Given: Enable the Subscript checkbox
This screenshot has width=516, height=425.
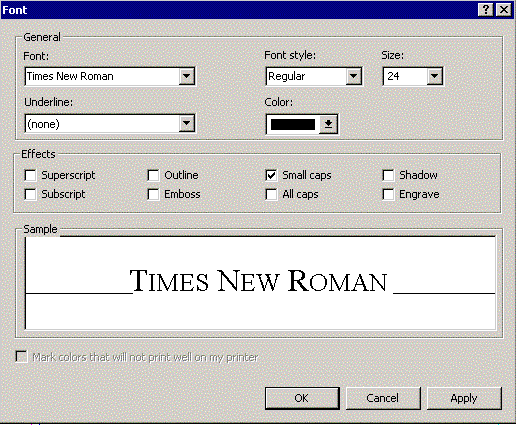Looking at the screenshot, I should (x=30, y=194).
